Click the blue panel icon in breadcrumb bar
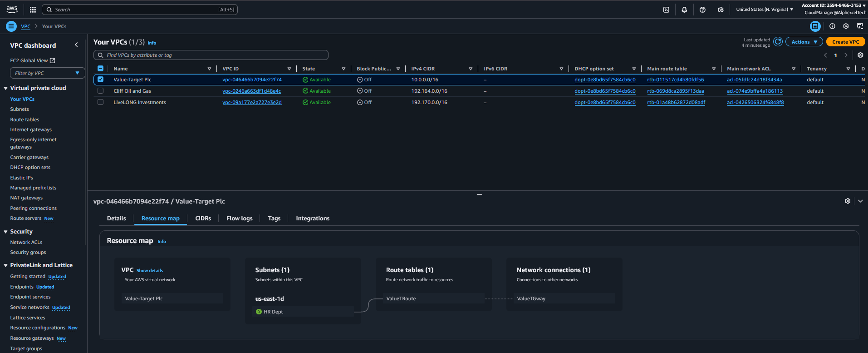 pos(815,26)
